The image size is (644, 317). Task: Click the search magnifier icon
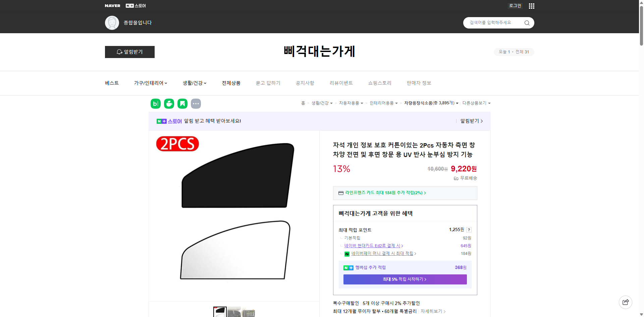[527, 23]
